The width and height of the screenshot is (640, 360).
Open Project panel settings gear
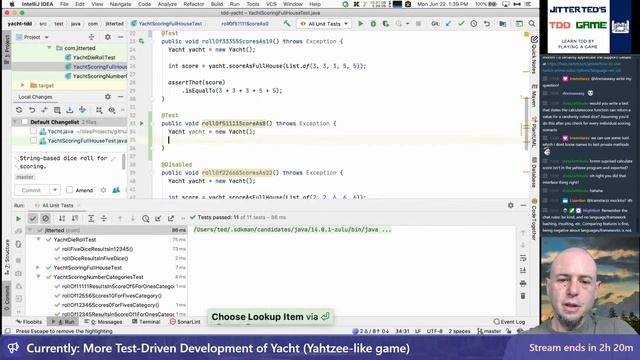[x=108, y=37]
